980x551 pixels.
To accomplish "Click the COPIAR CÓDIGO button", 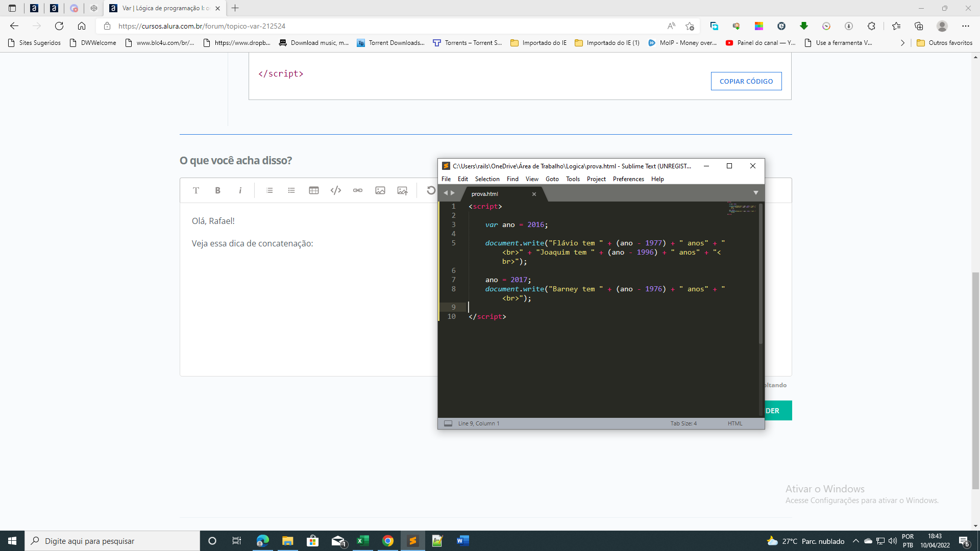I will coord(746,81).
